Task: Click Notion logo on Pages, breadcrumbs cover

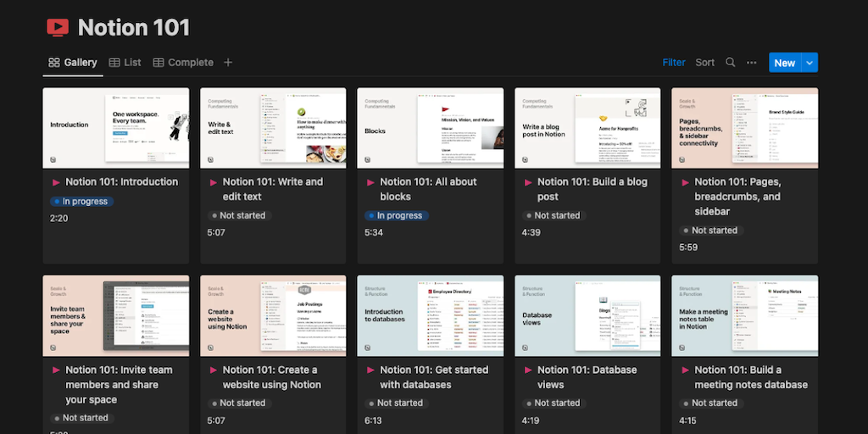Action: tap(682, 159)
